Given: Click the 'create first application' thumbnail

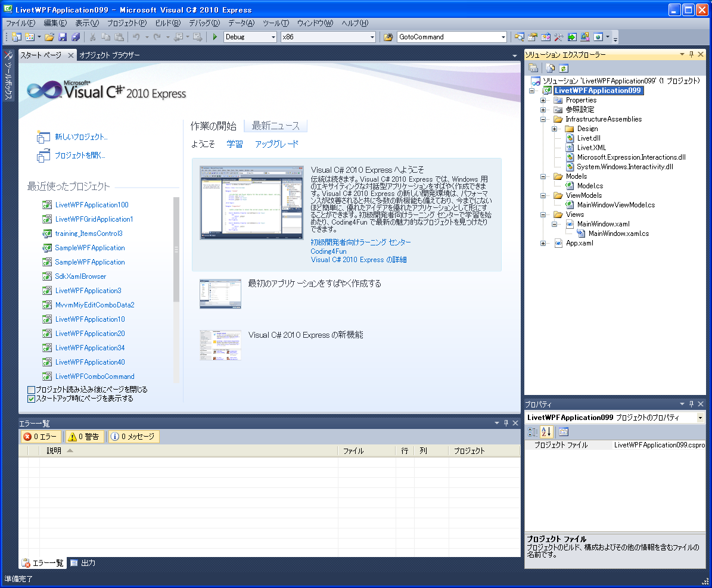Looking at the screenshot, I should pyautogui.click(x=220, y=294).
